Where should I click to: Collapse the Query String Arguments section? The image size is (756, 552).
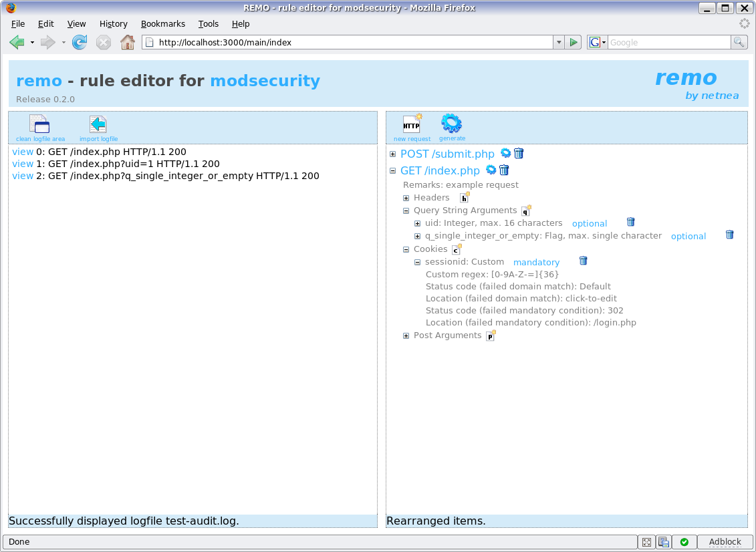406,211
